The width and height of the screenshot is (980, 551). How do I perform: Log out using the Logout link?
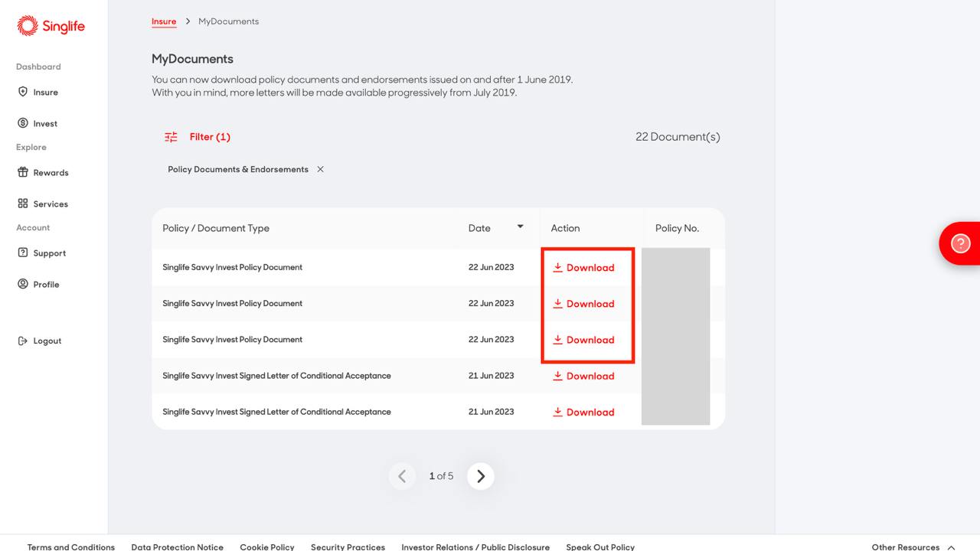click(39, 341)
